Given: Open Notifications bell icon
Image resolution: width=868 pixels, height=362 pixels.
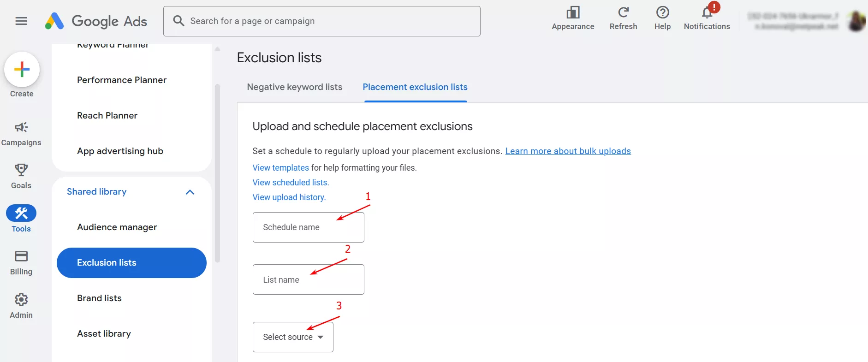Looking at the screenshot, I should (x=707, y=12).
